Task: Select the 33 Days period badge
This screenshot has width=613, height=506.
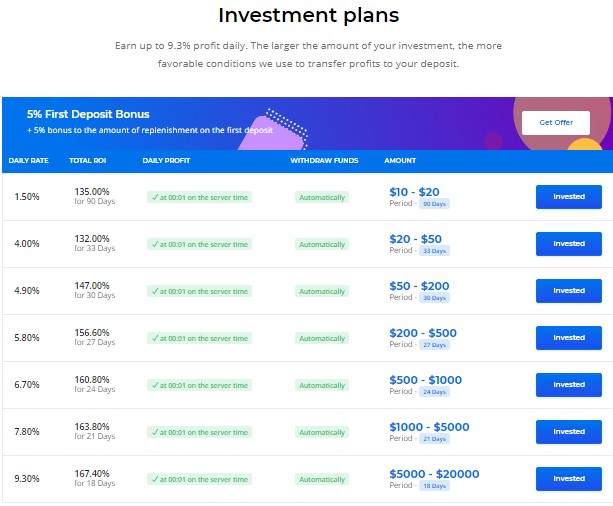Action: click(x=434, y=251)
